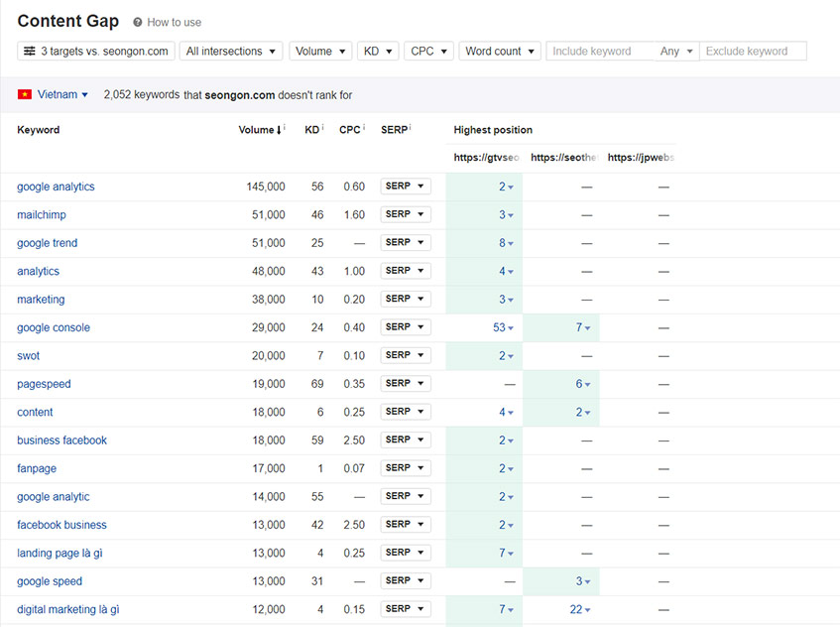Click the https://gtvseo column header
Viewport: 840px width, 627px height.
486,158
